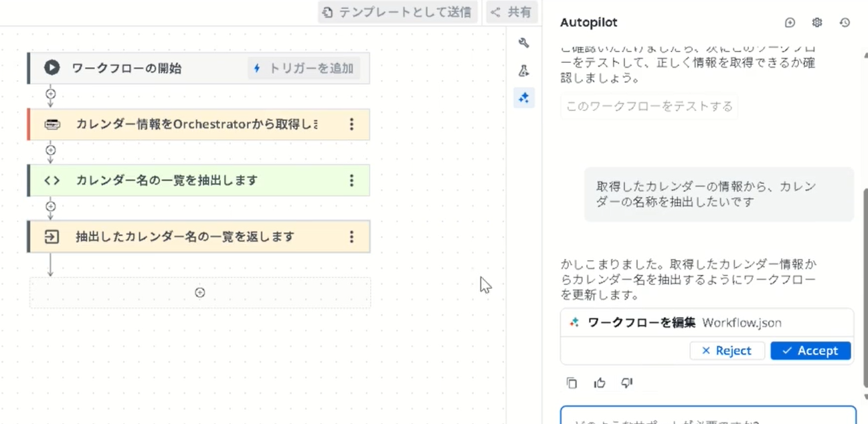Open the flask test panel icon
This screenshot has height=424, width=868.
tap(524, 71)
